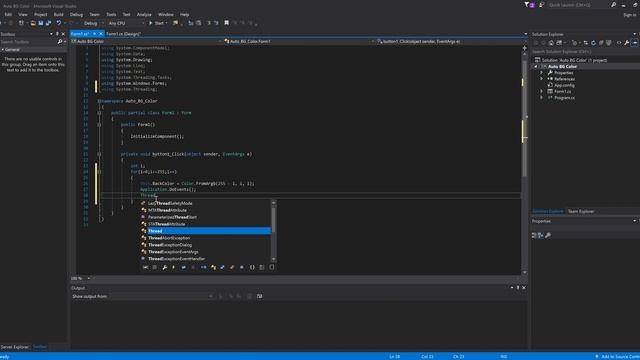
Task: Toggle the wrench properties filter in IntelliSense
Action: click(164, 267)
